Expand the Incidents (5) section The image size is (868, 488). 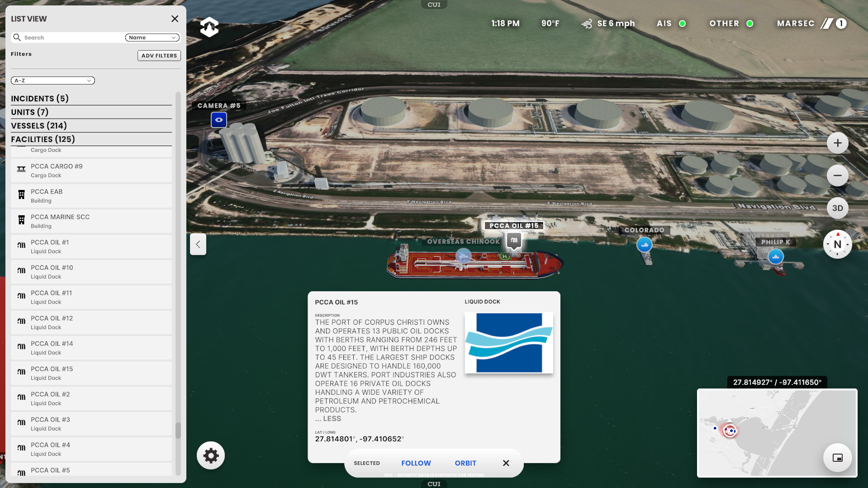point(40,99)
